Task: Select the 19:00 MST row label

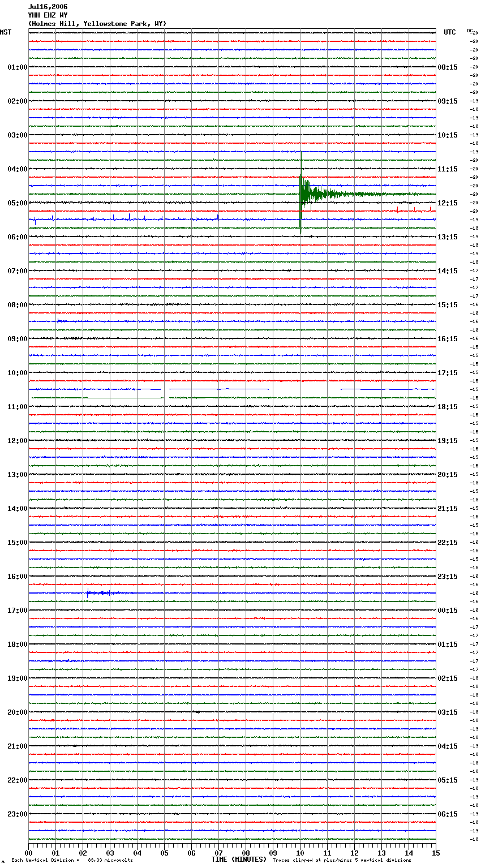Action: point(18,678)
